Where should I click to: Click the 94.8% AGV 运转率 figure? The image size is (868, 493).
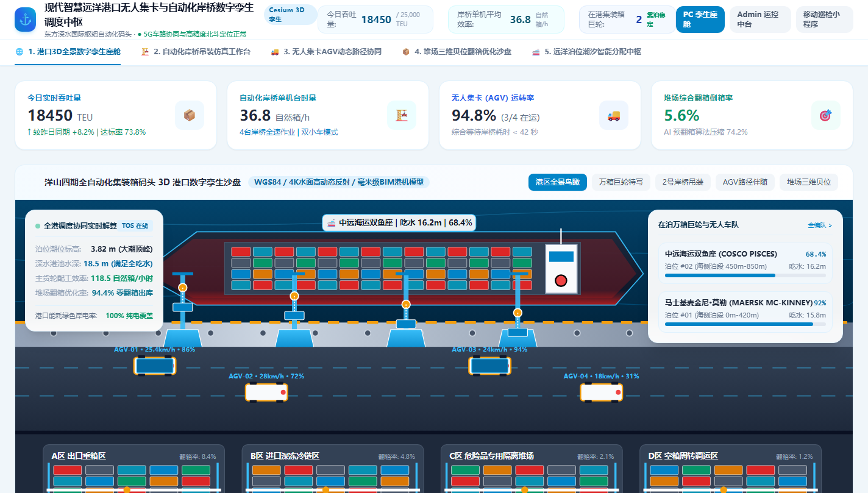pyautogui.click(x=474, y=115)
